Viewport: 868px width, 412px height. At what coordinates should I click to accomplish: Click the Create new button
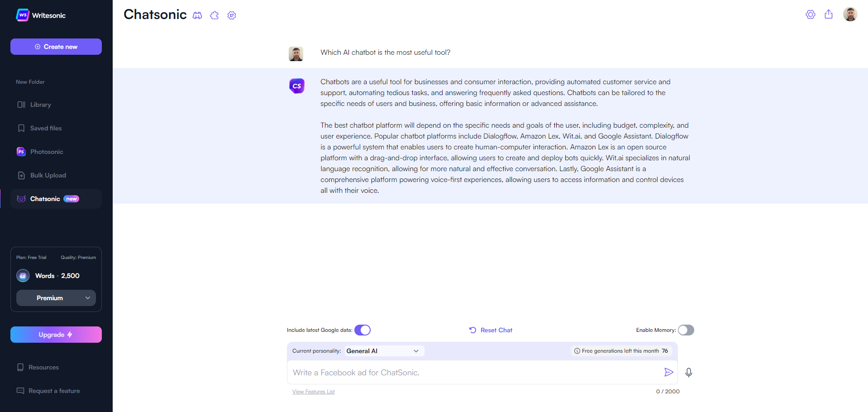56,47
